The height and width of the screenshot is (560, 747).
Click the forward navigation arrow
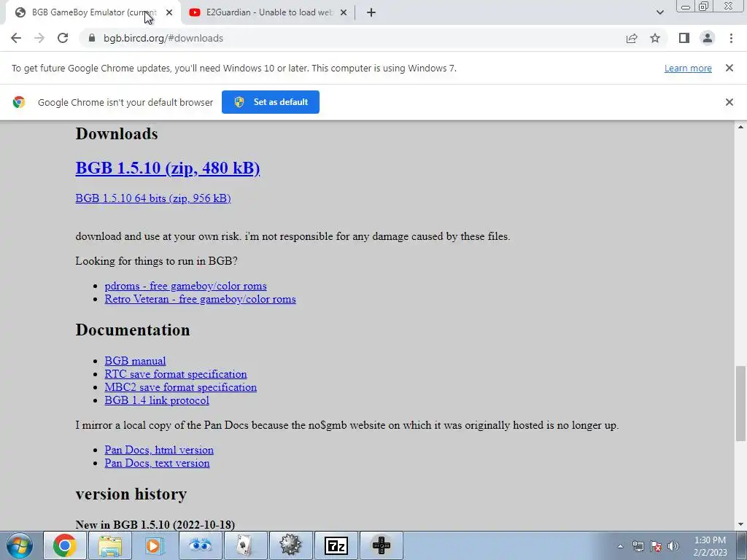click(39, 38)
